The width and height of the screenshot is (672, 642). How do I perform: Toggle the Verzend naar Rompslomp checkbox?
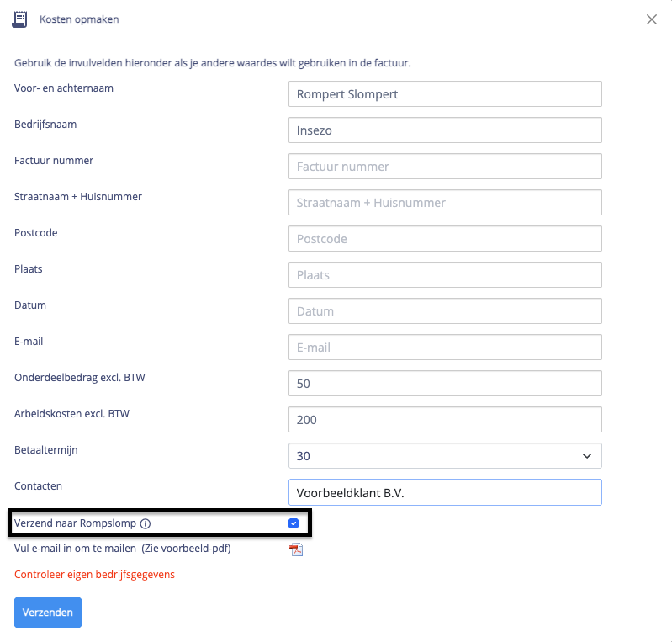tap(294, 523)
